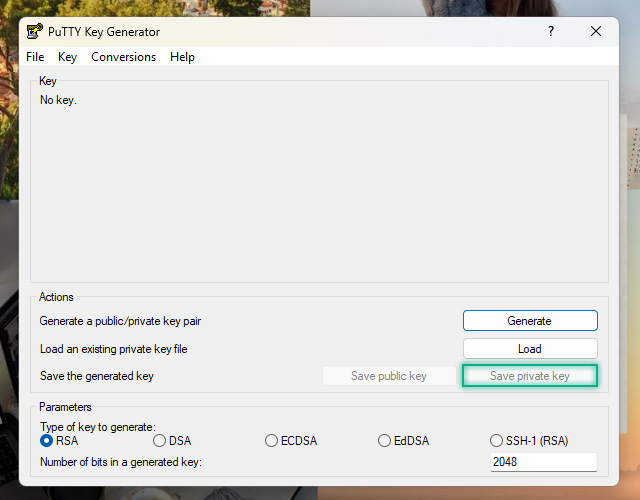The width and height of the screenshot is (640, 500).
Task: Open the Key menu
Action: pyautogui.click(x=67, y=57)
